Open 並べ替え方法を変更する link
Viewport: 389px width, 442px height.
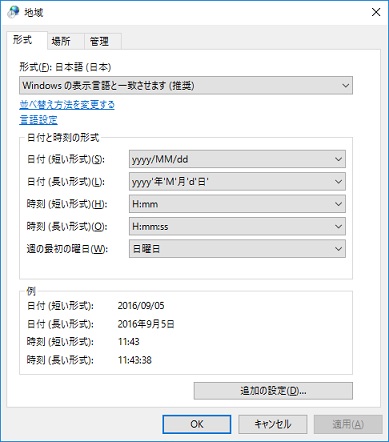67,105
